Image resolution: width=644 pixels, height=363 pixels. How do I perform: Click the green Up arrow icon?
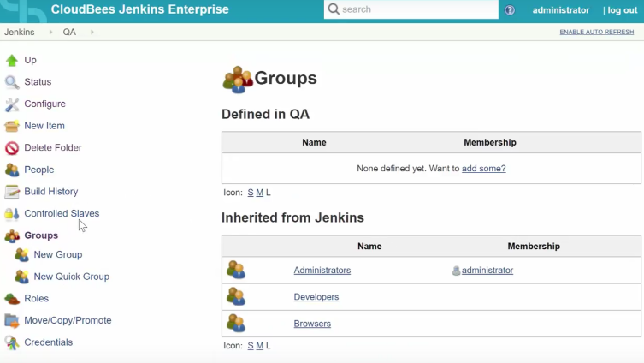(x=11, y=61)
